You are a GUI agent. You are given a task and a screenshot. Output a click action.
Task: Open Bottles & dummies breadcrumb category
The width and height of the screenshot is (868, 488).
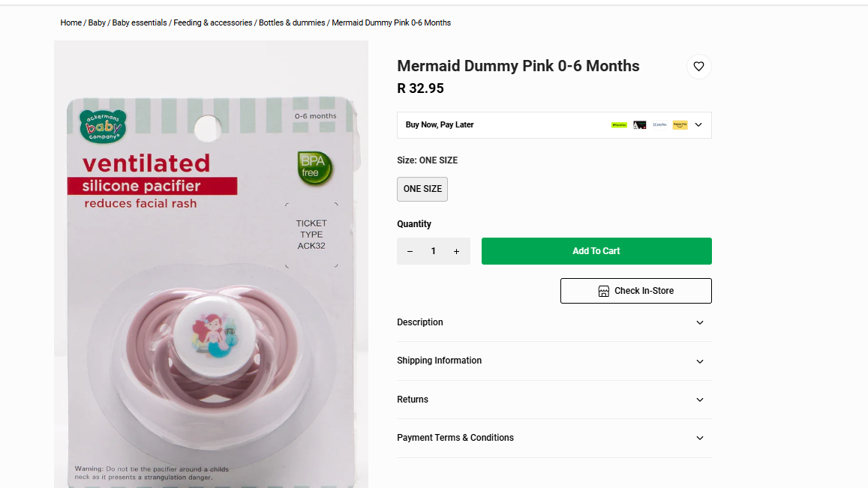(292, 23)
